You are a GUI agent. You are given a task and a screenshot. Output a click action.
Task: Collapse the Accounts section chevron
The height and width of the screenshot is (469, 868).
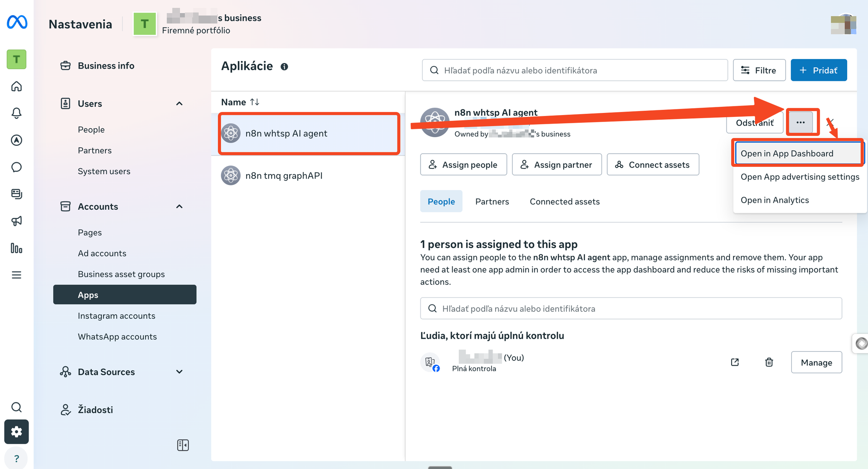179,207
